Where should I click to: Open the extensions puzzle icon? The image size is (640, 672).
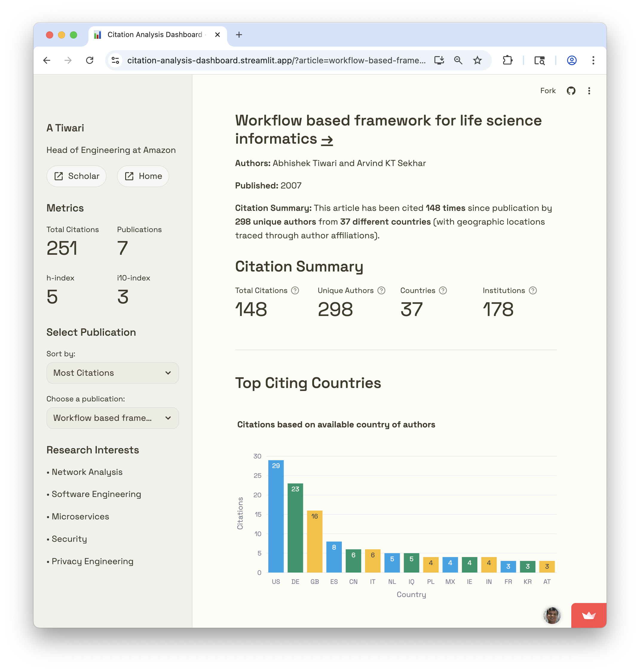(x=507, y=60)
